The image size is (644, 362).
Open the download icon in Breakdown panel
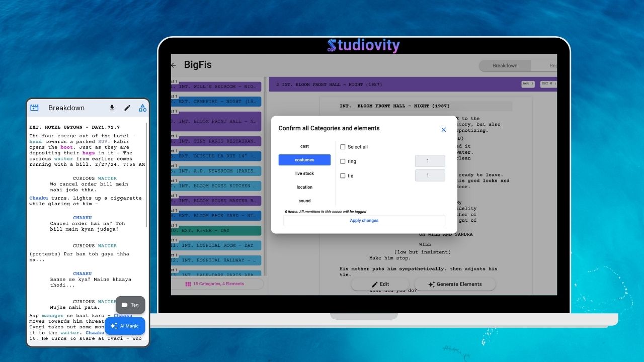[x=112, y=108]
